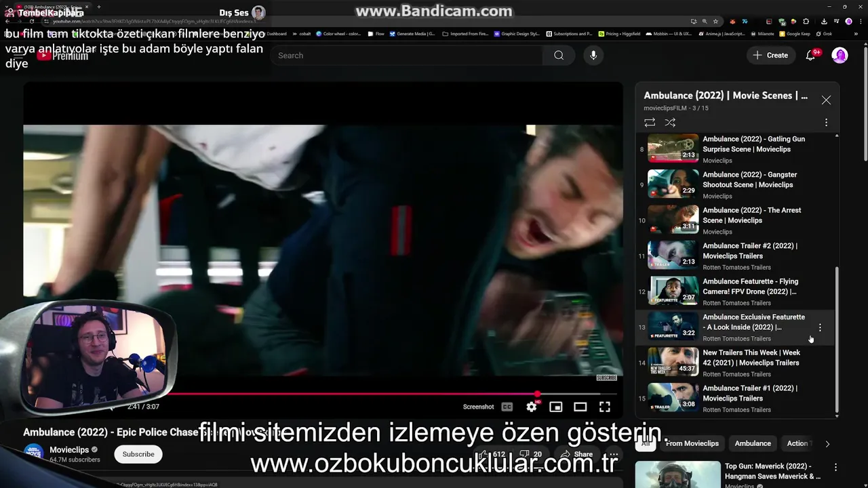Viewport: 868px width, 488px height.
Task: Open Grok bookmark
Action: [824, 34]
